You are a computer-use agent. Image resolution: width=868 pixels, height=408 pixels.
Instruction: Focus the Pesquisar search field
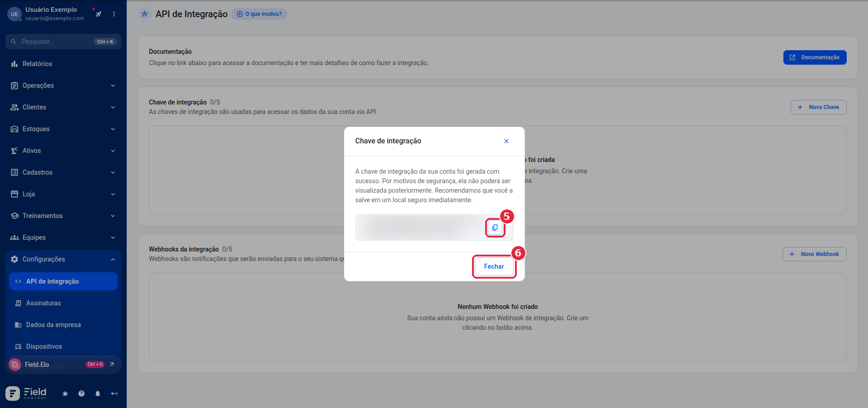coord(63,42)
